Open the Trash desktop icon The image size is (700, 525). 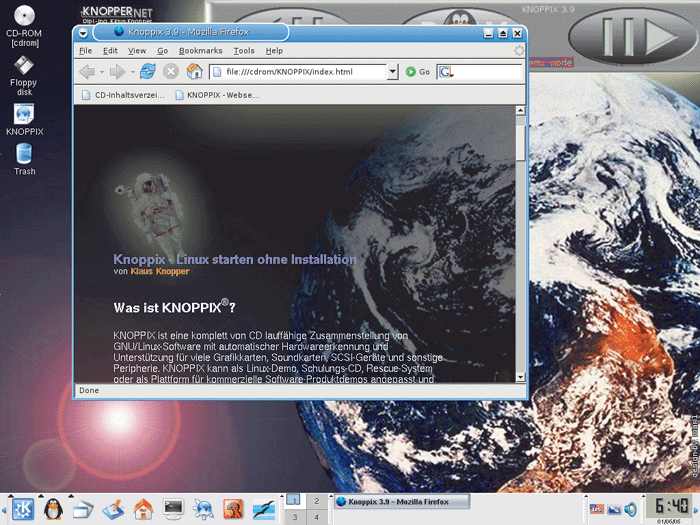click(24, 159)
